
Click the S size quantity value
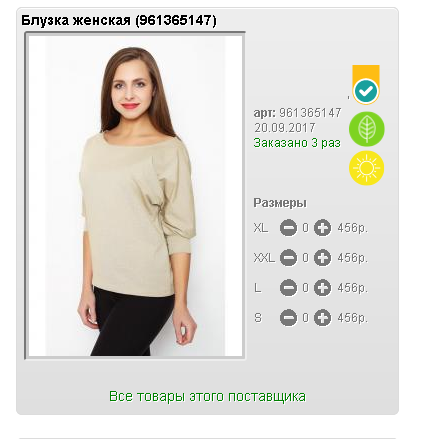[x=306, y=318]
